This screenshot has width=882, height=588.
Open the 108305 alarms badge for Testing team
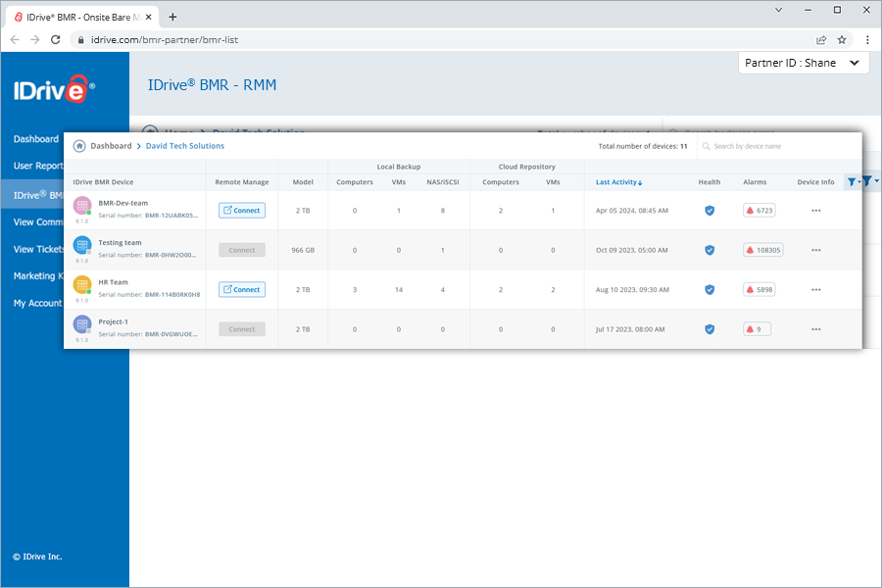763,250
